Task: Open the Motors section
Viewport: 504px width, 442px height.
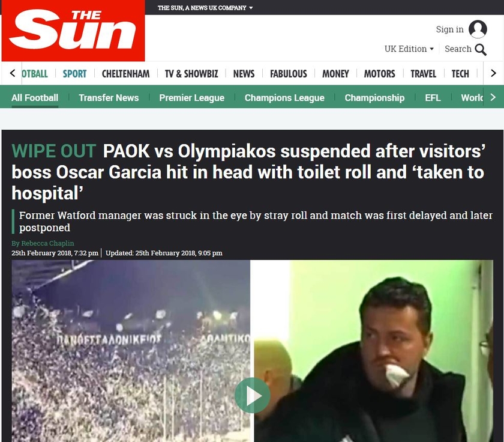Action: point(379,74)
